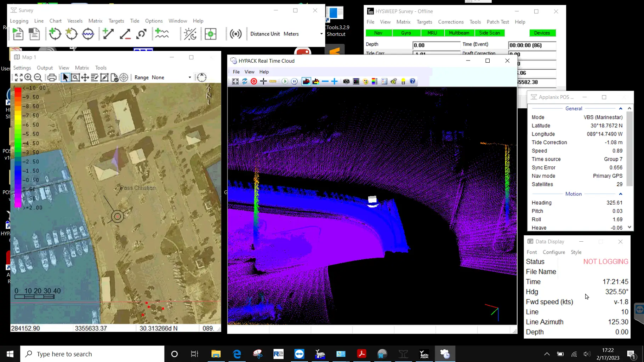The height and width of the screenshot is (362, 644).
Task: Click the yellow ruler measure tool icon
Action: pyautogui.click(x=273, y=81)
